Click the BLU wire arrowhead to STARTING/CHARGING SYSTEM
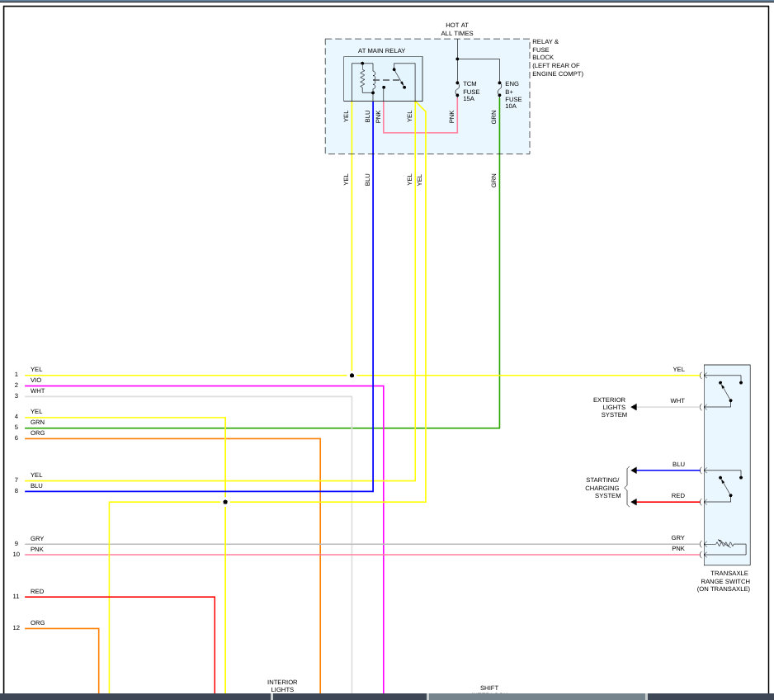Image resolution: width=774 pixels, height=700 pixels. coord(634,471)
